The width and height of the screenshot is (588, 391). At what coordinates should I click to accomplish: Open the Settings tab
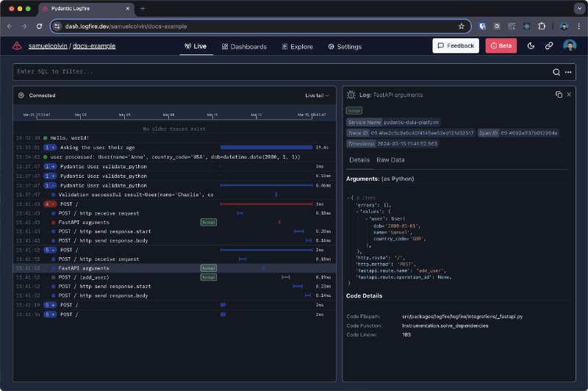pos(345,46)
